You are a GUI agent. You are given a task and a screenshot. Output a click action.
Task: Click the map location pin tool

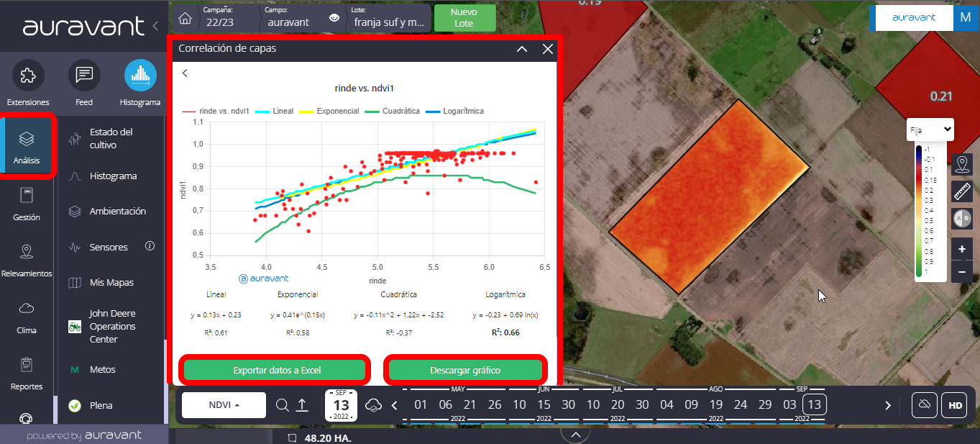(x=962, y=164)
